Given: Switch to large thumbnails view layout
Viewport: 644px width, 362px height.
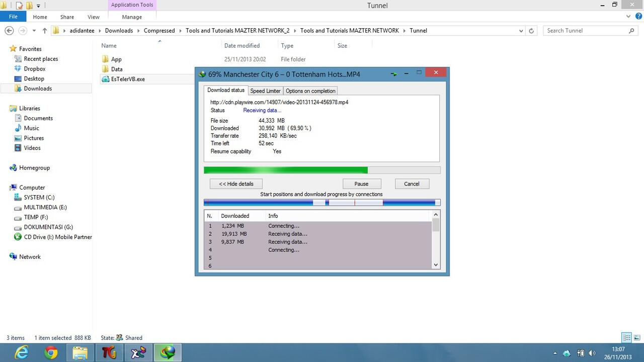Looking at the screenshot, I should pos(637,338).
